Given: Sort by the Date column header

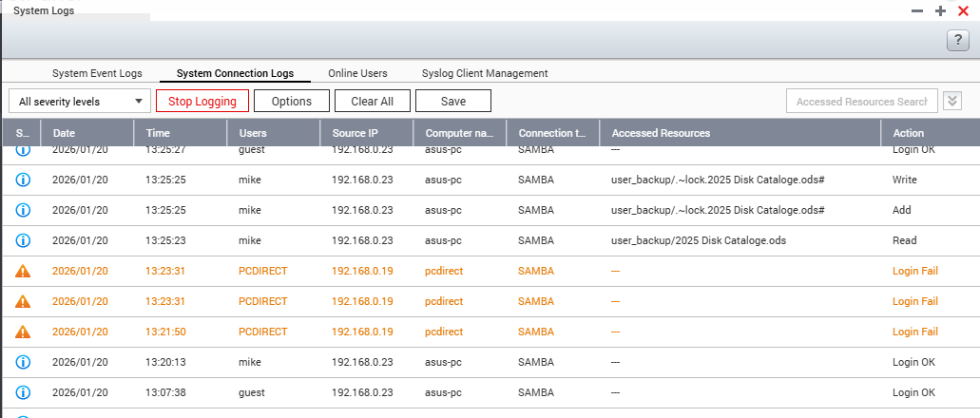Looking at the screenshot, I should pos(64,133).
